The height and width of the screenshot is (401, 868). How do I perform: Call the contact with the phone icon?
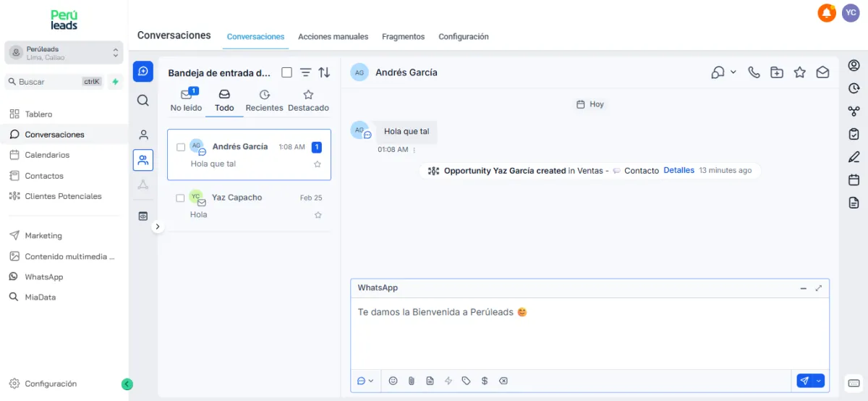click(754, 72)
